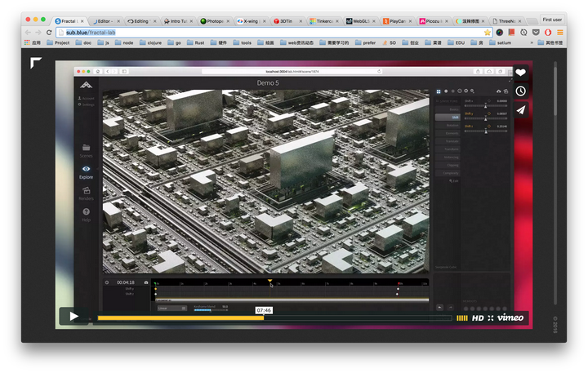The height and width of the screenshot is (373, 588).
Task: Click the Share paper plane icon
Action: (520, 109)
